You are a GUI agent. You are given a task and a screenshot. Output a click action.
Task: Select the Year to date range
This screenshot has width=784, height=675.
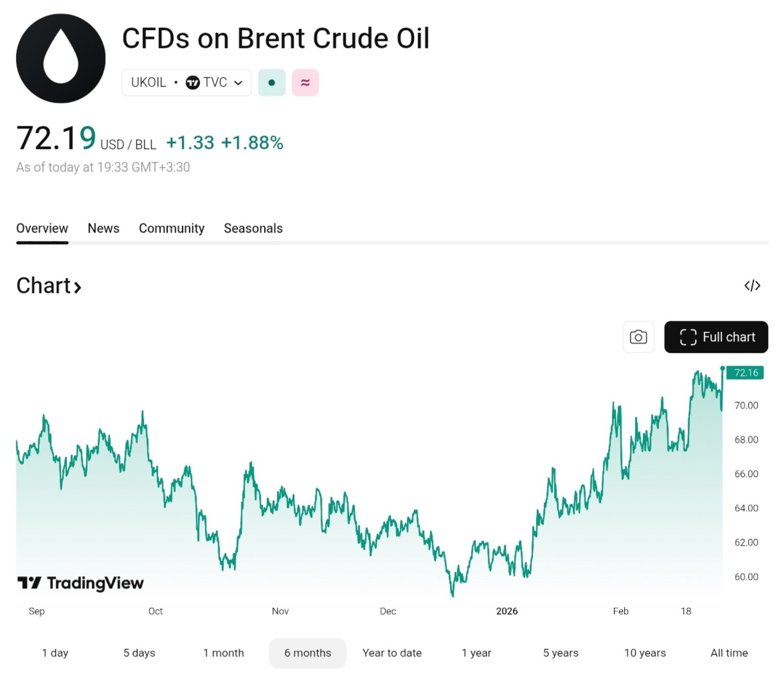point(392,653)
